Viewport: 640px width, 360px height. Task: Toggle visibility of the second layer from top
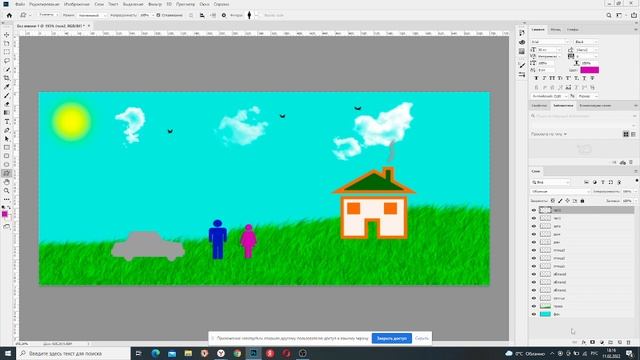(534, 218)
